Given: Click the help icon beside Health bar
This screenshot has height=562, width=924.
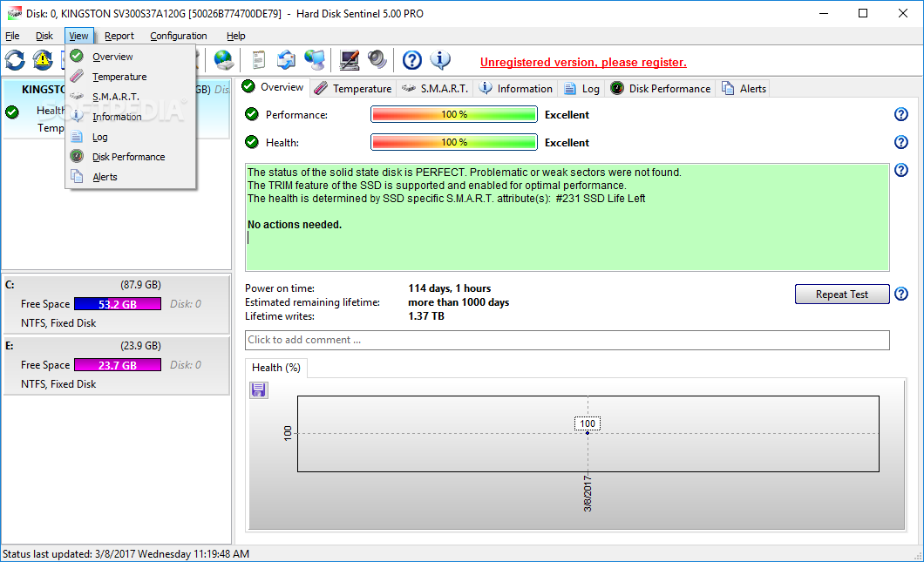Looking at the screenshot, I should 901,142.
